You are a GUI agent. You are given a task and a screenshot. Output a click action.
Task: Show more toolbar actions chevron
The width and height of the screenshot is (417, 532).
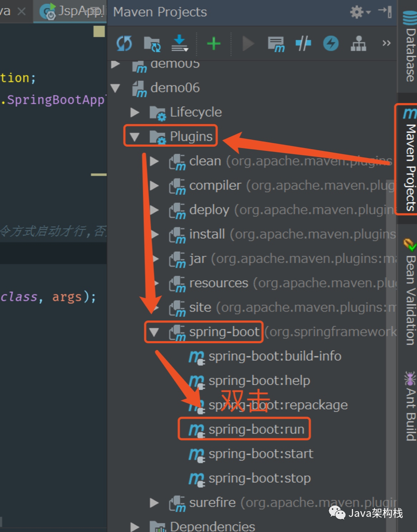[386, 43]
